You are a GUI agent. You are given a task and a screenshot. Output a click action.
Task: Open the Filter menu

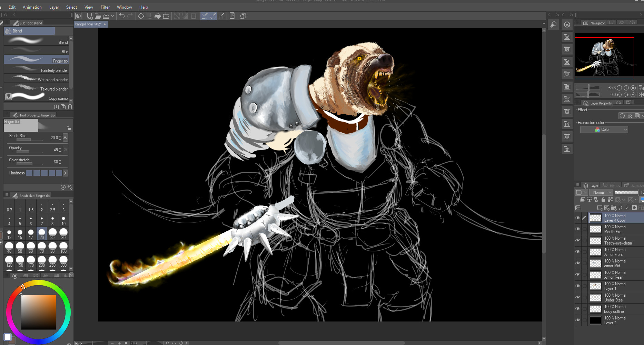pyautogui.click(x=105, y=7)
